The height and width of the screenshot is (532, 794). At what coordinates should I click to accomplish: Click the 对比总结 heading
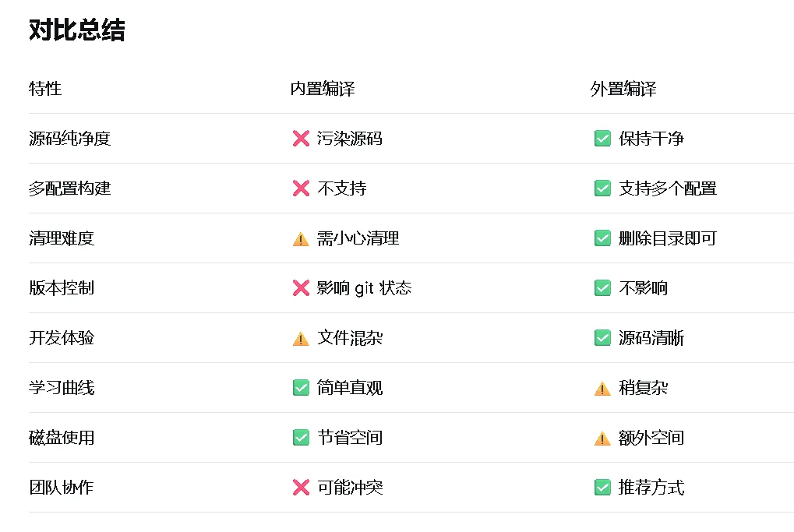coord(77,30)
